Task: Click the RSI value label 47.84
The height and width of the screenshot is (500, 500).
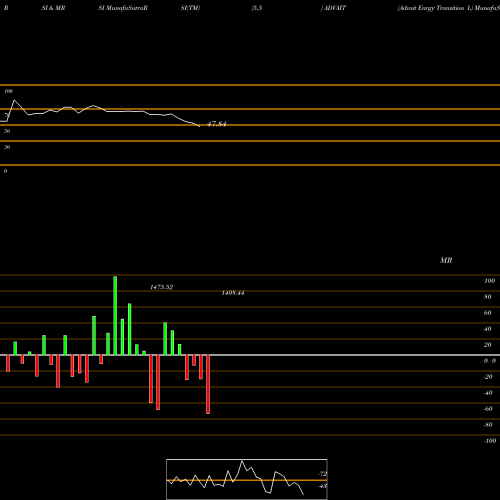Action: (217, 124)
